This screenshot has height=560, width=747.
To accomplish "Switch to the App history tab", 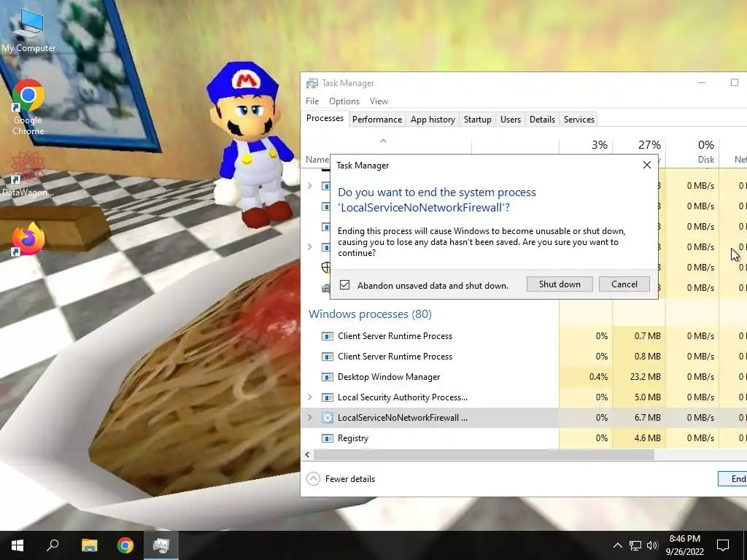I will click(433, 119).
